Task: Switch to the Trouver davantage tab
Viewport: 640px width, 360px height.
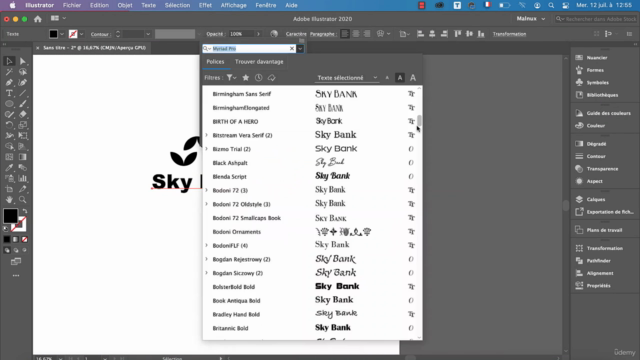Action: 259,62
